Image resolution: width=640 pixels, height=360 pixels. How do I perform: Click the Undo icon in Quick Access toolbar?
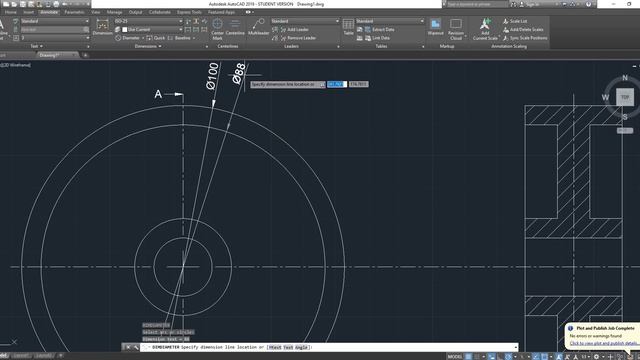tap(65, 4)
